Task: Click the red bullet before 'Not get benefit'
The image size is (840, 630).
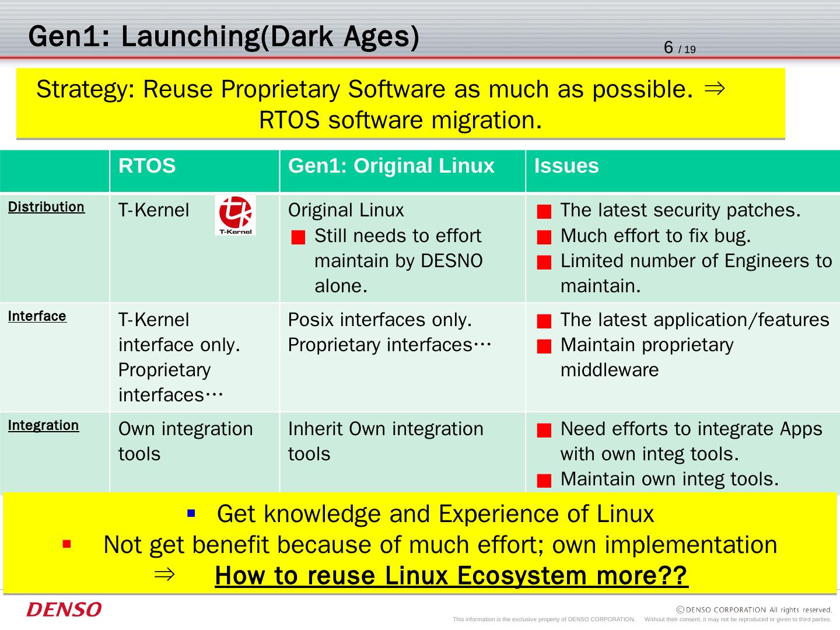Action: pyautogui.click(x=66, y=544)
